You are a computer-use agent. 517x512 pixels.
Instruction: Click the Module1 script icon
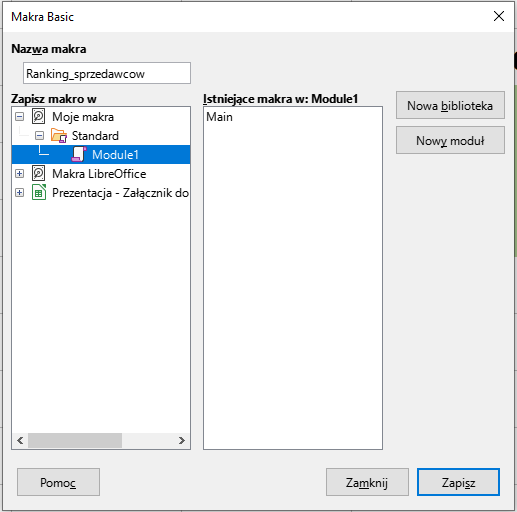[79, 154]
